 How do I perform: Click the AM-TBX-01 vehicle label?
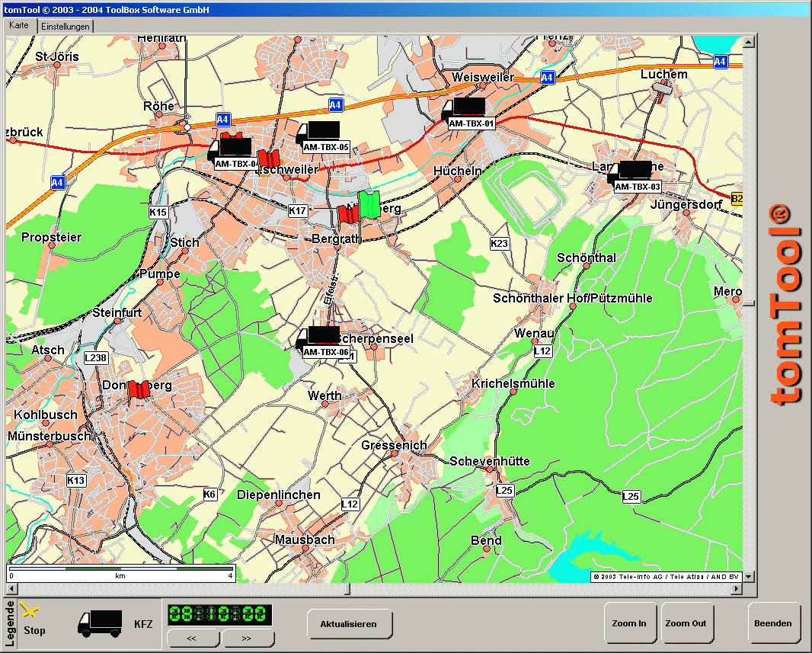coord(472,123)
